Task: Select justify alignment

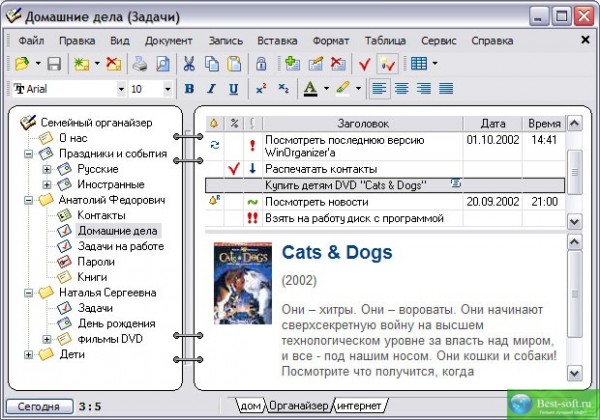Action: [x=446, y=89]
